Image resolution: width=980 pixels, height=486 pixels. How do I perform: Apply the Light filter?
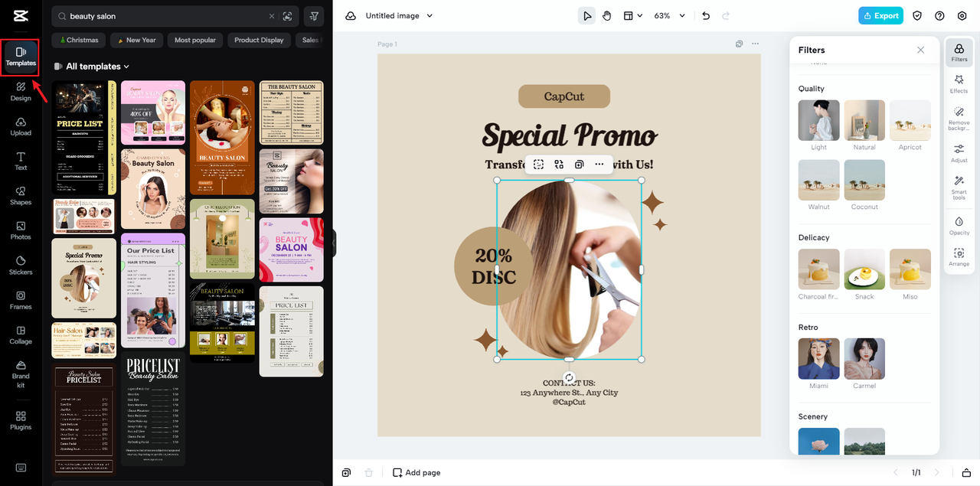point(818,120)
